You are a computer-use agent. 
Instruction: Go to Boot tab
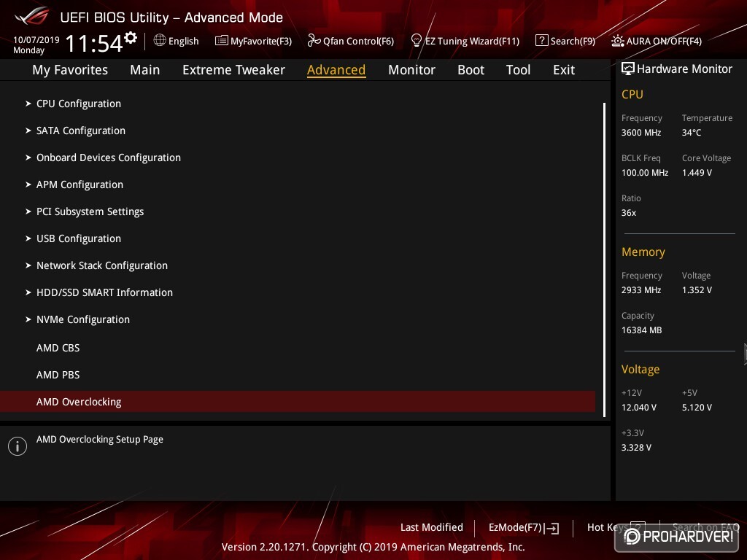click(x=471, y=70)
